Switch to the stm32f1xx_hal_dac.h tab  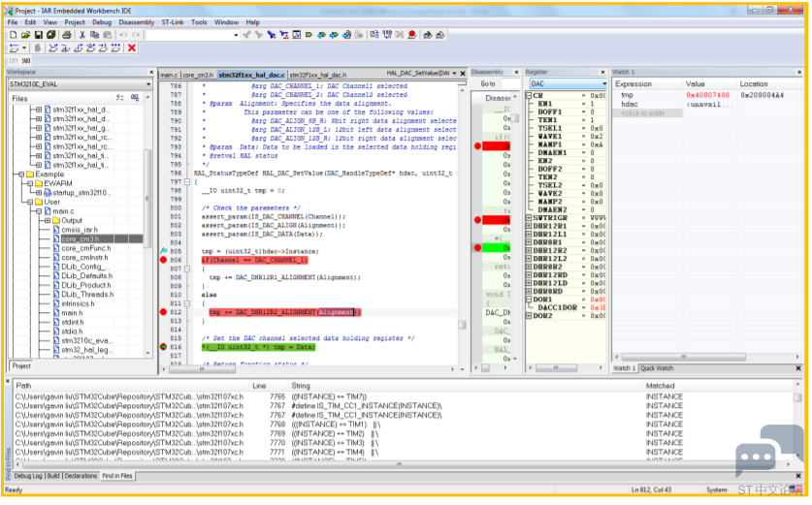click(x=317, y=75)
